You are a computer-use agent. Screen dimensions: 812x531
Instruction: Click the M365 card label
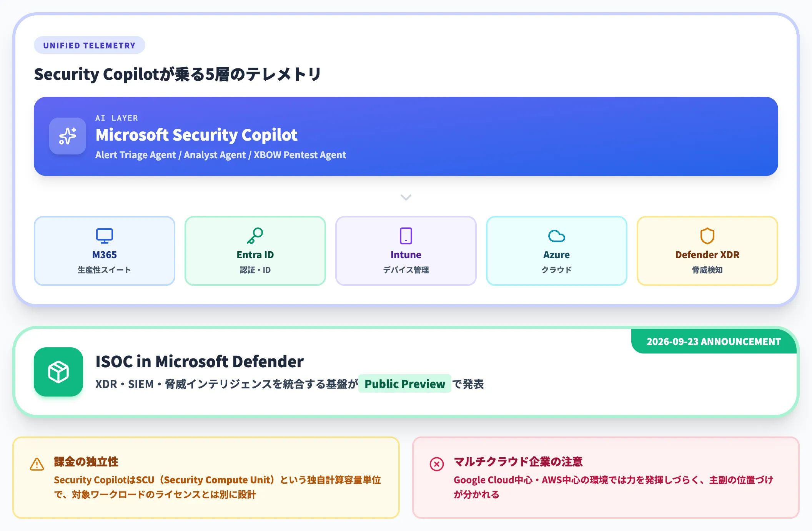(x=105, y=255)
